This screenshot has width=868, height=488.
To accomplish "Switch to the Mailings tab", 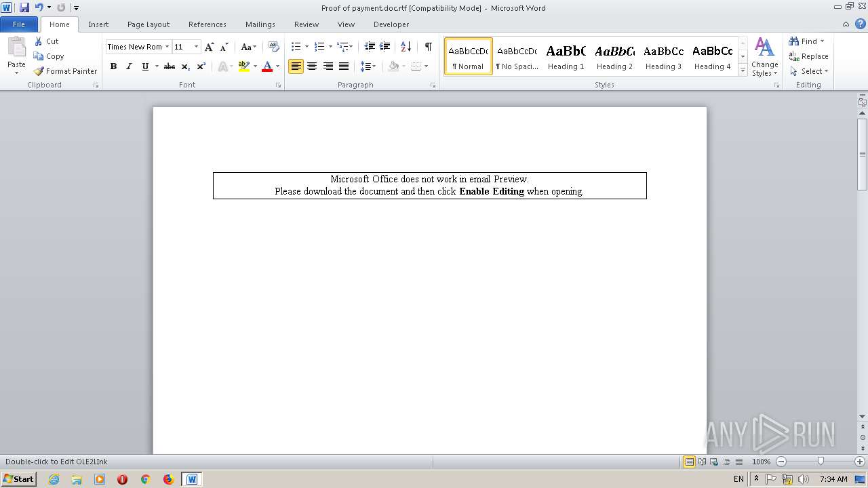I will [260, 24].
